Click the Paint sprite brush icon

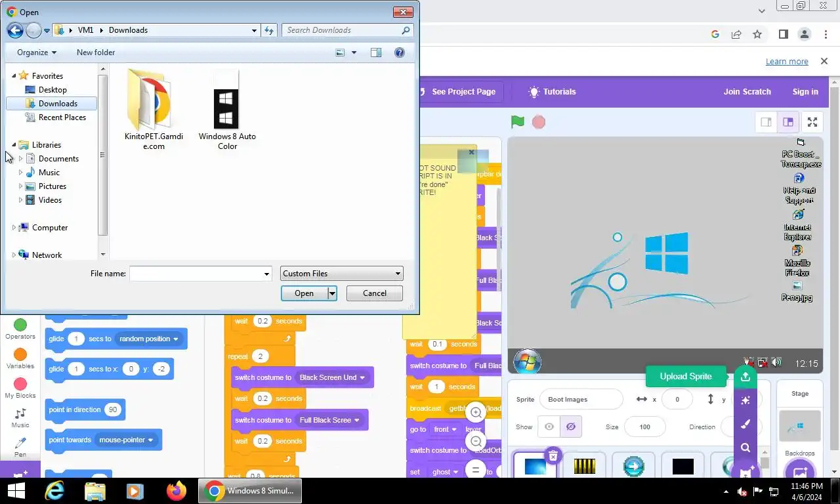tap(745, 424)
